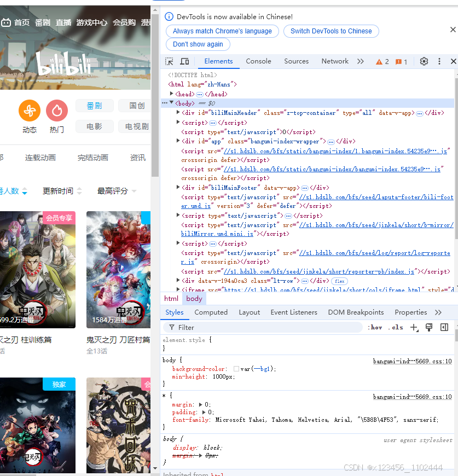Open the Computed styles tab
458x476 pixels.
pyautogui.click(x=211, y=312)
